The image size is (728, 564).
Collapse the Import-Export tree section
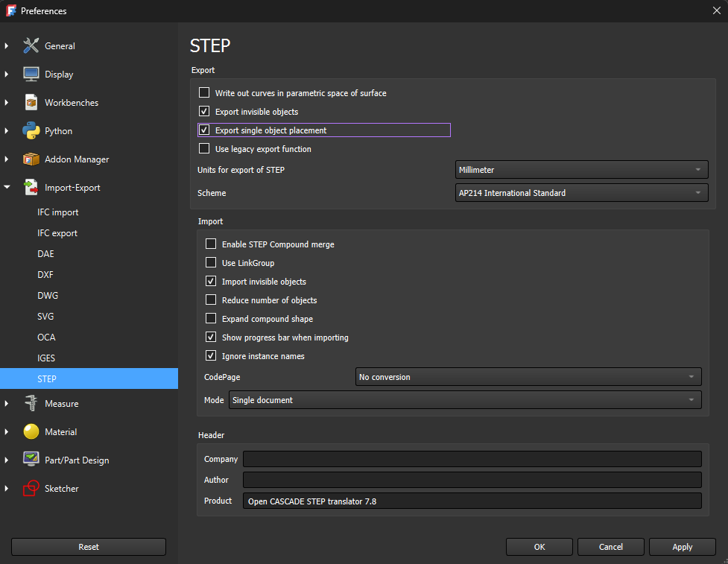6,187
